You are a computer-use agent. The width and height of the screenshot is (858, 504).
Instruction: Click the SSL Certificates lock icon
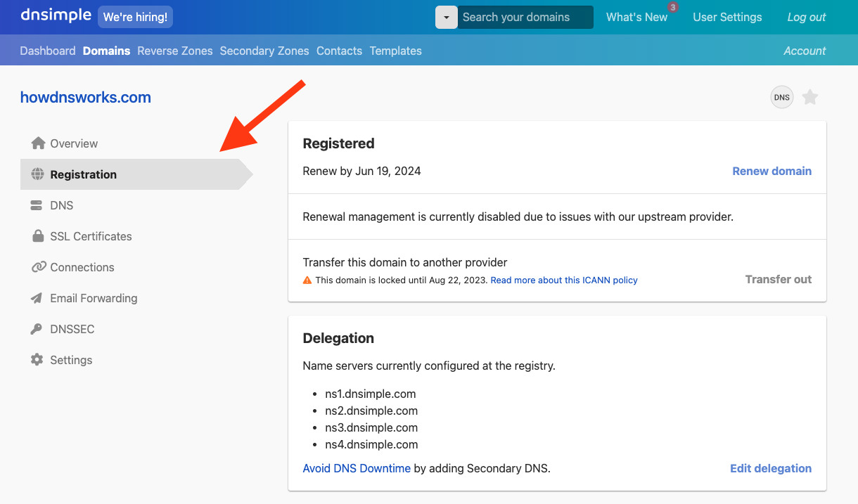(x=38, y=236)
